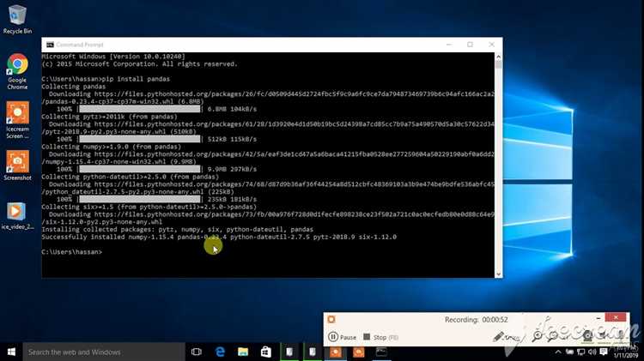This screenshot has width=644, height=361.
Task: Open the network status tray icon
Action: point(580,352)
